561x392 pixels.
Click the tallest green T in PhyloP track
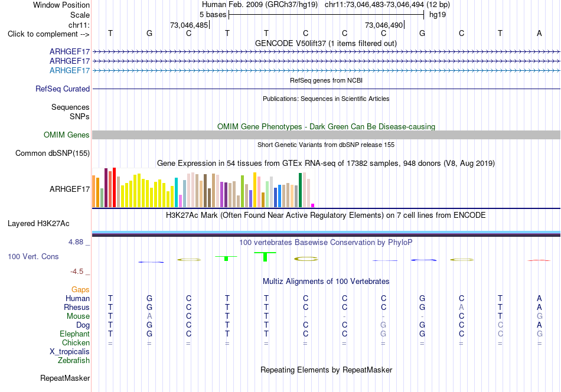click(265, 257)
